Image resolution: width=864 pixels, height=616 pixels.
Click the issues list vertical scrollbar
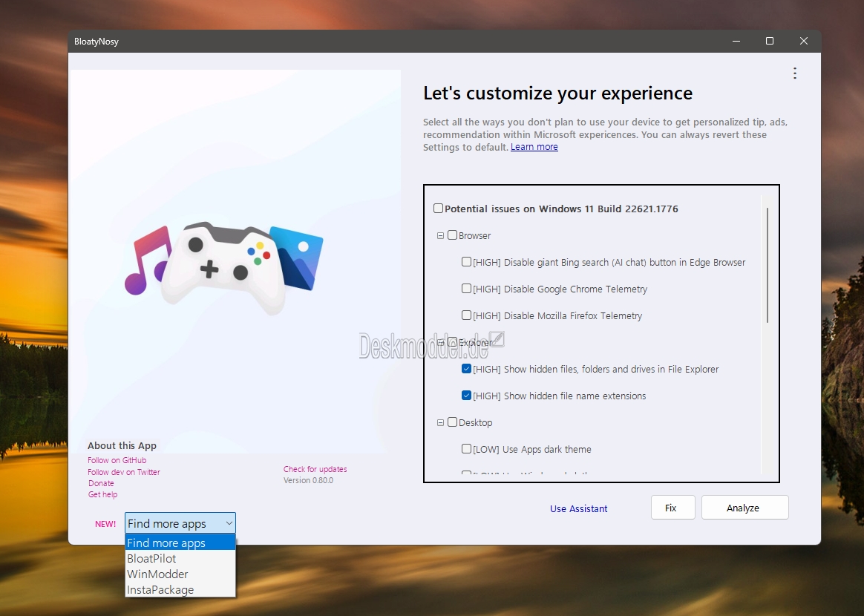[767, 265]
